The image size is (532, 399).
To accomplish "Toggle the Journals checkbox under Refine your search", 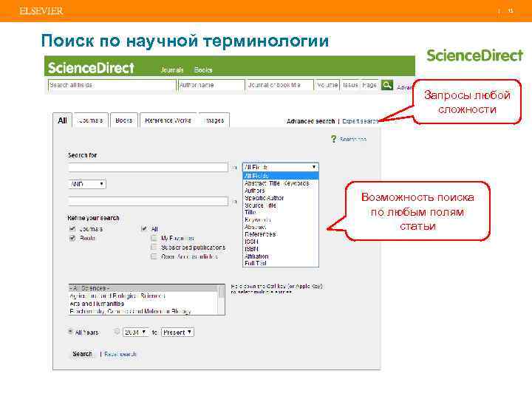I will pyautogui.click(x=72, y=228).
